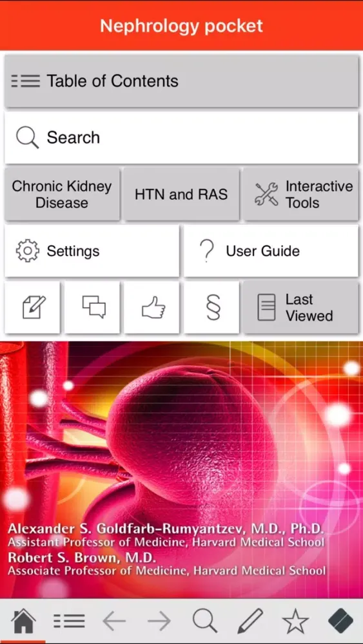Tap the magnifier icon in bottom toolbar

(205, 621)
